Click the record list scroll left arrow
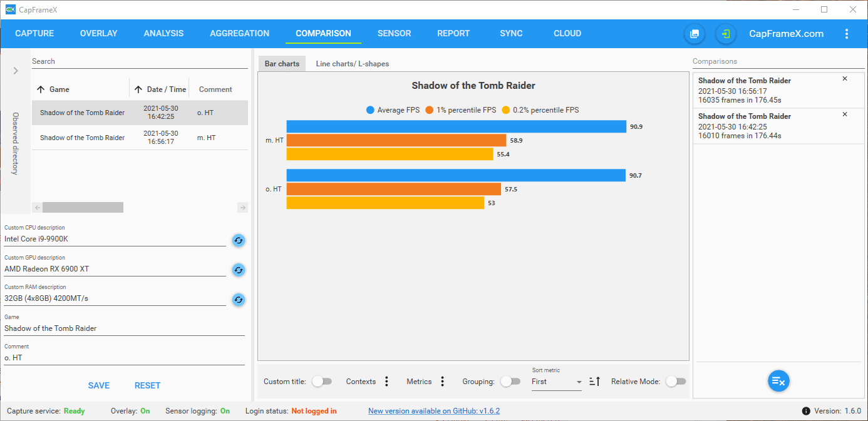 click(37, 208)
